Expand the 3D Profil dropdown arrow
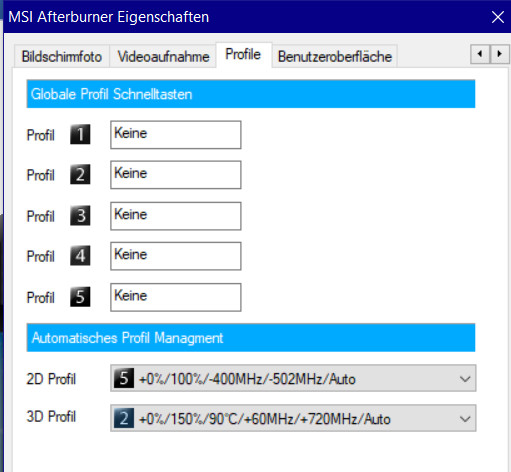This screenshot has width=511, height=472. point(465,419)
